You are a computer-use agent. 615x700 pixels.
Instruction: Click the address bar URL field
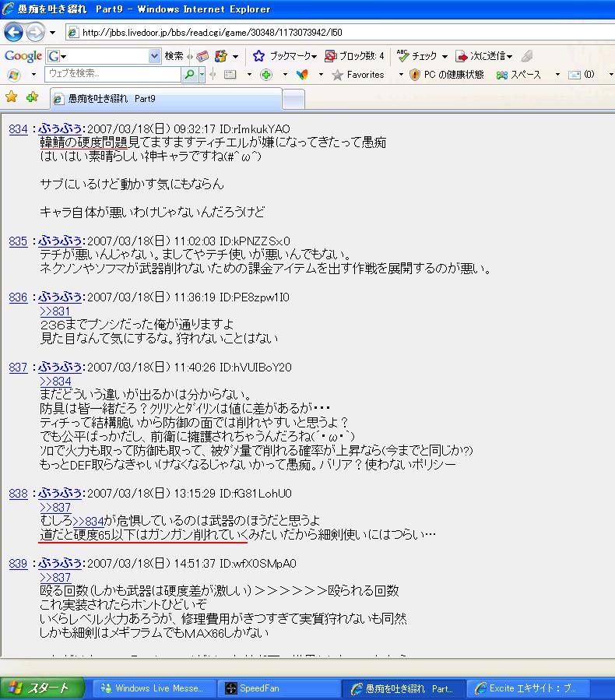(339, 32)
